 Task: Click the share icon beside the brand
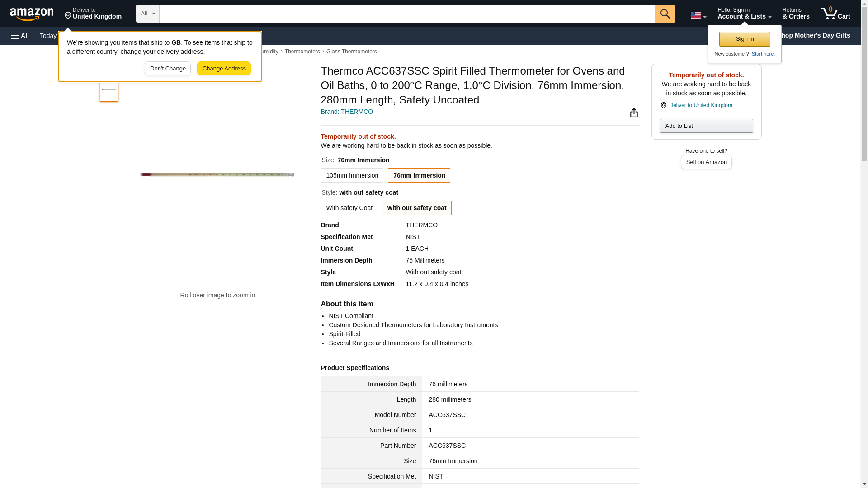[x=634, y=113]
